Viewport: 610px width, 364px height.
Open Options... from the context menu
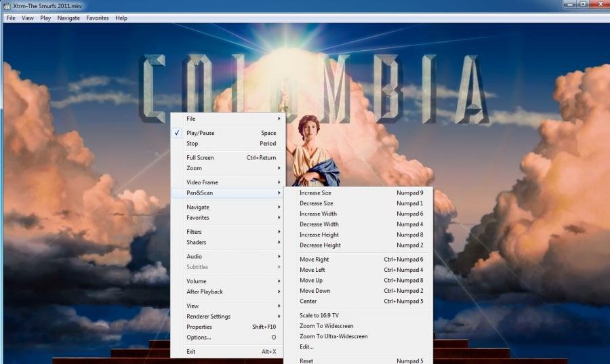[228, 338]
